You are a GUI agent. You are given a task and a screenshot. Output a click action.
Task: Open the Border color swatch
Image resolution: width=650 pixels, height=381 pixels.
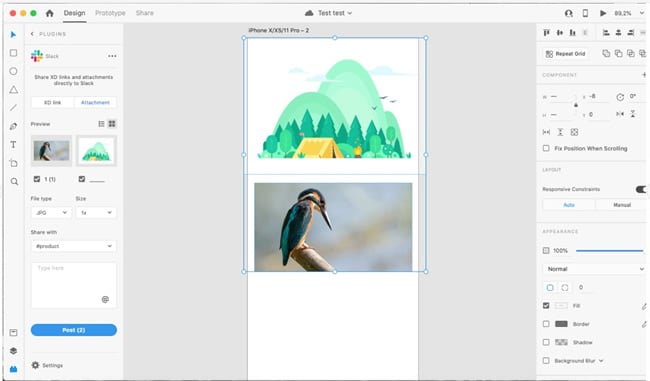[561, 324]
